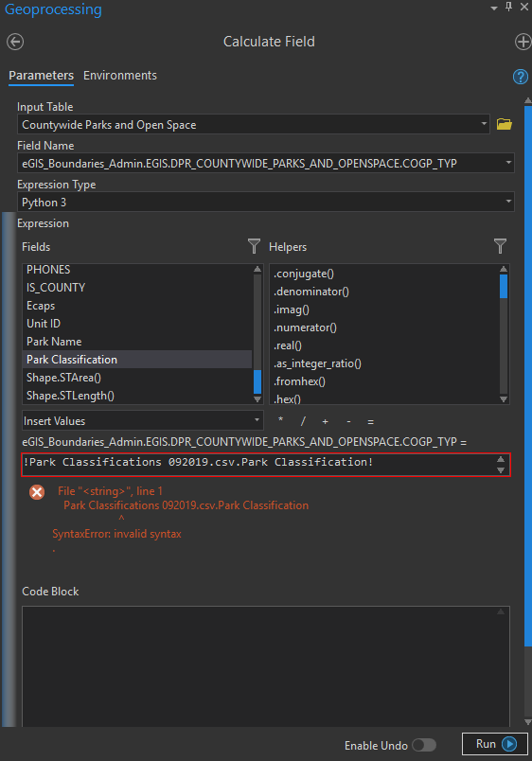Click the Helpers list scrollbar thumb

coord(504,287)
